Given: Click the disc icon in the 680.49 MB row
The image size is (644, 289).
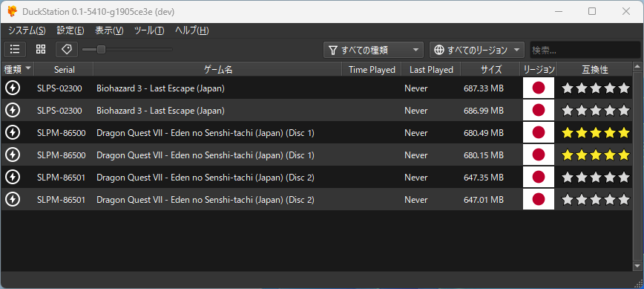Looking at the screenshot, I should pyautogui.click(x=13, y=132).
